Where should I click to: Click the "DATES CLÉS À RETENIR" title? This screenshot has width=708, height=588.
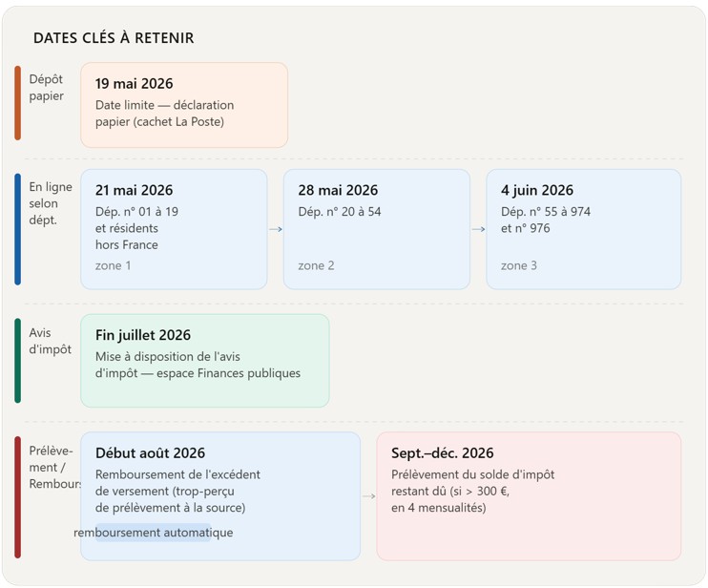tap(114, 38)
